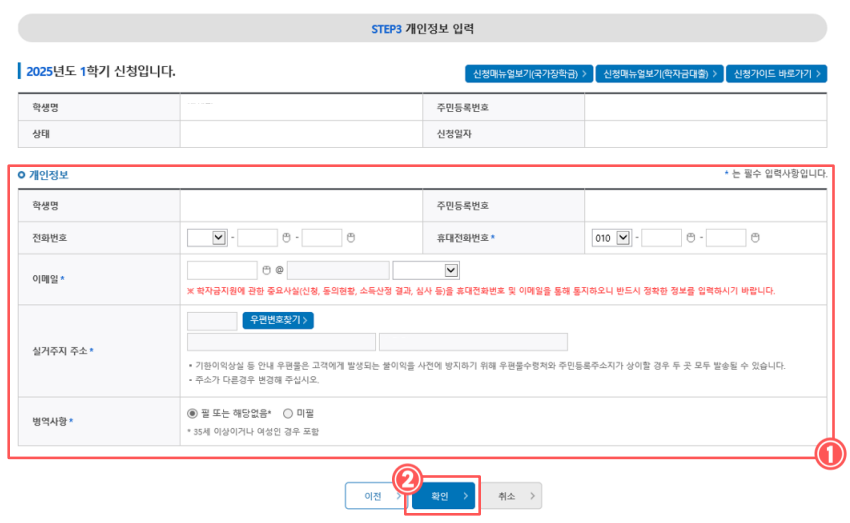Image resolution: width=850 pixels, height=523 pixels.
Task: Focus the 휴대전화번호 middle number field
Action: pos(661,237)
